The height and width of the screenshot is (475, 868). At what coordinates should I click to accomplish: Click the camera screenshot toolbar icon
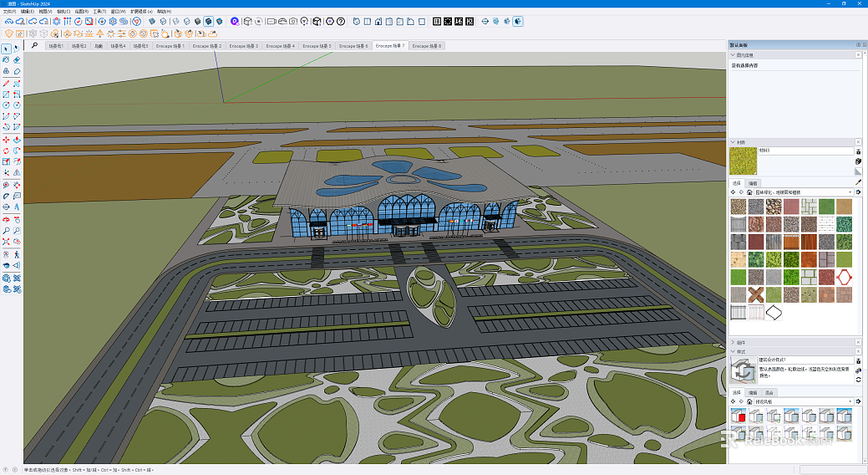pos(293,22)
